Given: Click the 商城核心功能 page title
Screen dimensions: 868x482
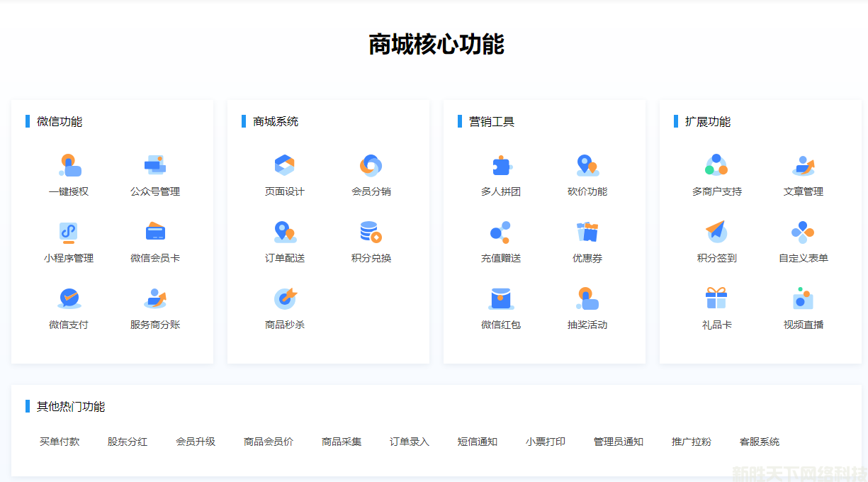Looking at the screenshot, I should pyautogui.click(x=436, y=44).
